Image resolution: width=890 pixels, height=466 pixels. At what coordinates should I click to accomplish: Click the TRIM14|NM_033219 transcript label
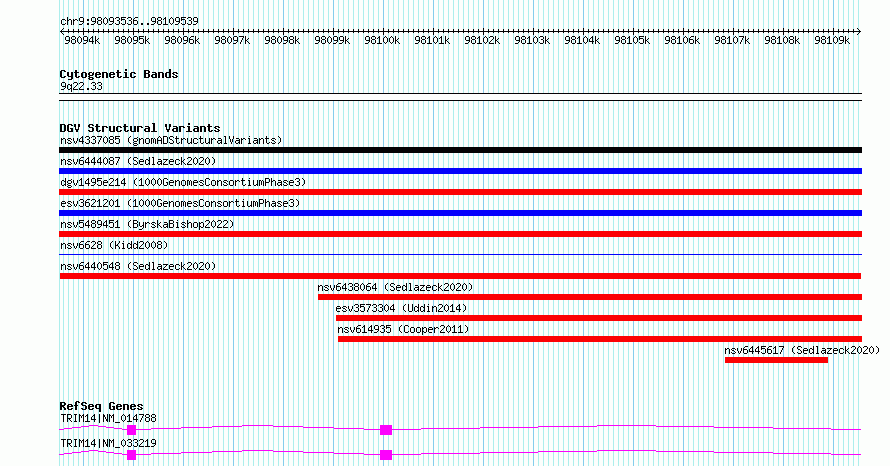click(x=108, y=443)
